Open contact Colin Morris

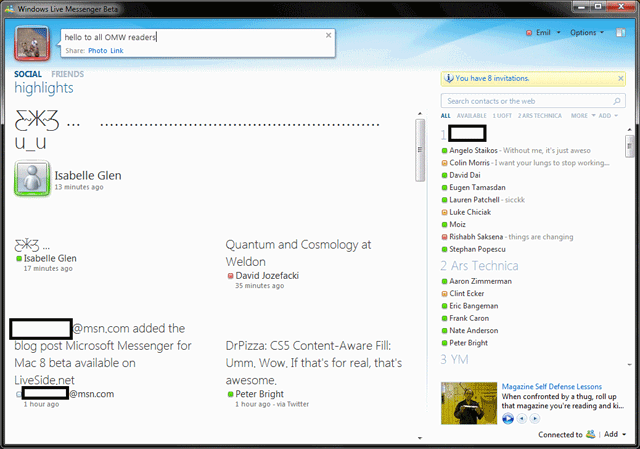[x=469, y=163]
